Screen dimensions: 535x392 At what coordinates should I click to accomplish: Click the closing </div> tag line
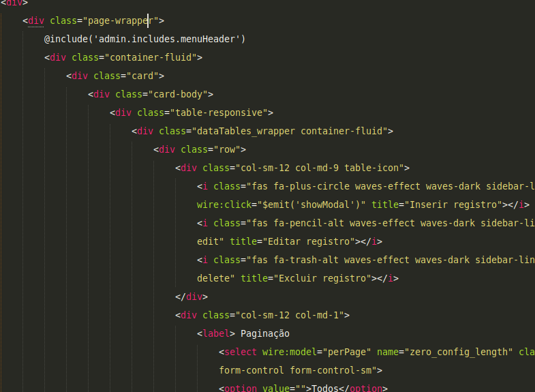tap(192, 297)
